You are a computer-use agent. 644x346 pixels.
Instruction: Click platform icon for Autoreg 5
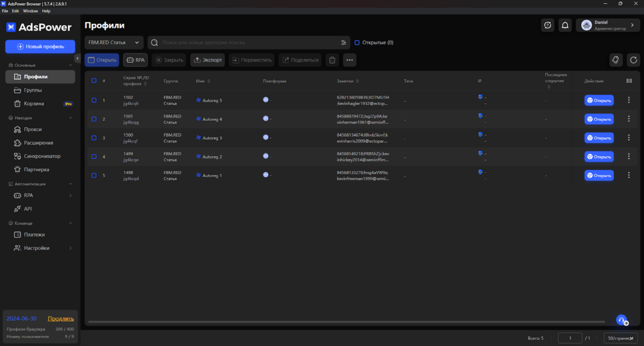[266, 100]
